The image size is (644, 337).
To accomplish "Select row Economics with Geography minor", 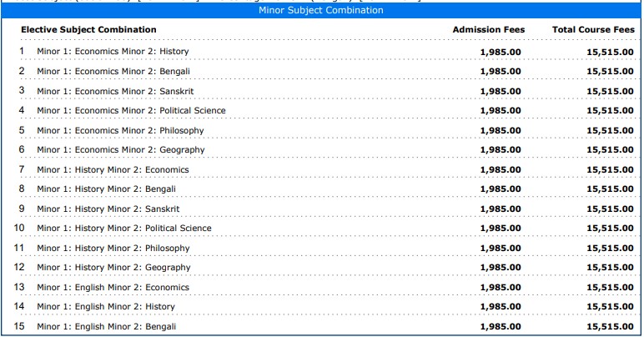I will [x=120, y=150].
